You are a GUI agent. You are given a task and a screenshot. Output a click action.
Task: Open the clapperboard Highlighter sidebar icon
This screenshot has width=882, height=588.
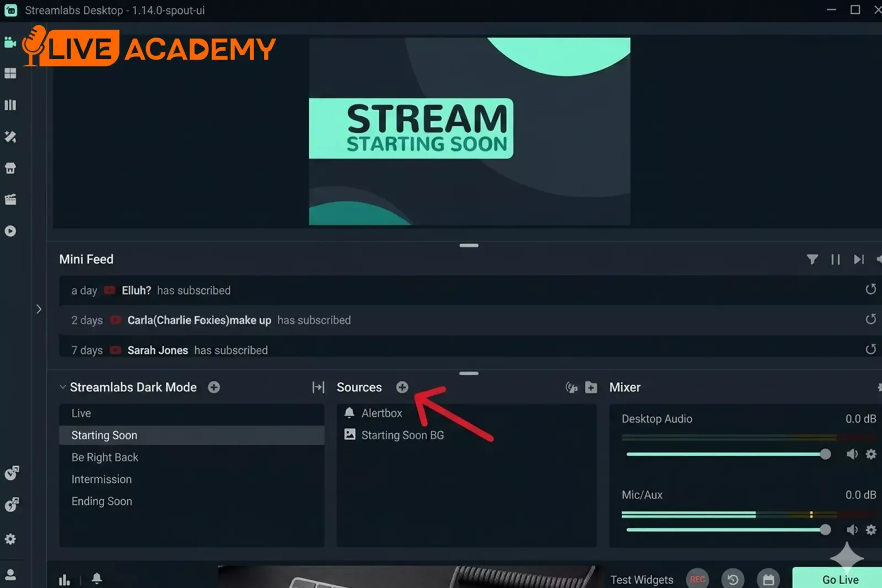pos(10,199)
